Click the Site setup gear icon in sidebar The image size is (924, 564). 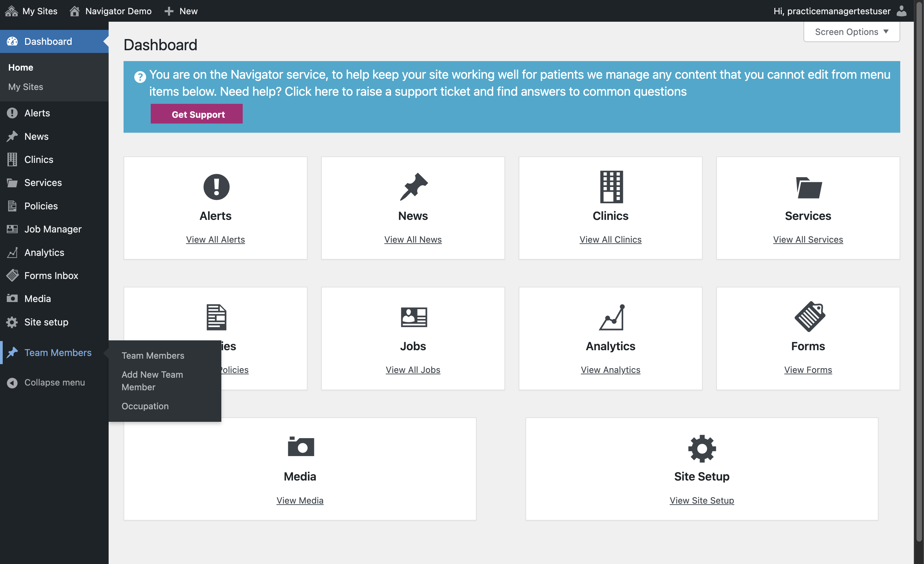point(12,322)
